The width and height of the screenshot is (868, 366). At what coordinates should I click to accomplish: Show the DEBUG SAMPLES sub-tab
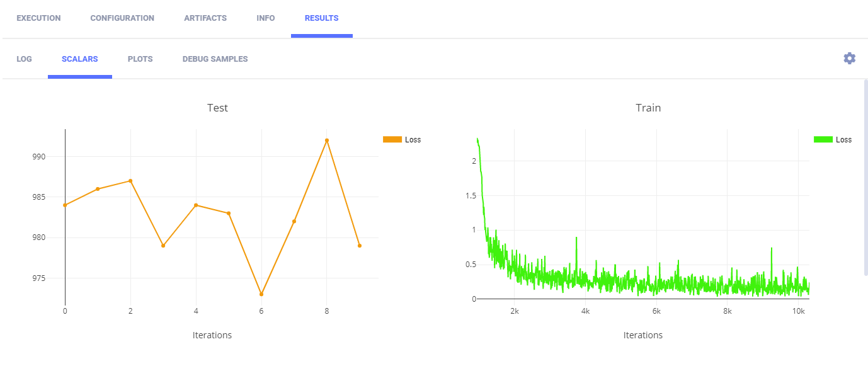(215, 59)
